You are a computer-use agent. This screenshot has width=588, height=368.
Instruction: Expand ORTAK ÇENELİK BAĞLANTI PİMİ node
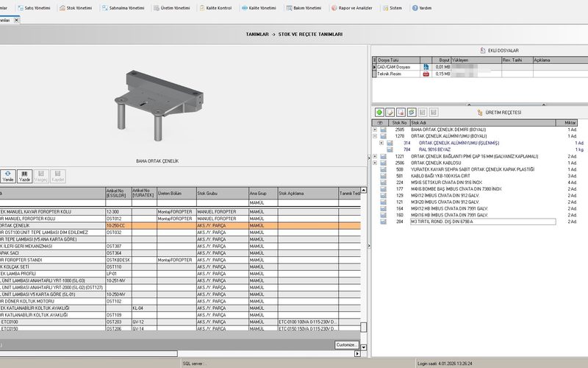coord(375,156)
